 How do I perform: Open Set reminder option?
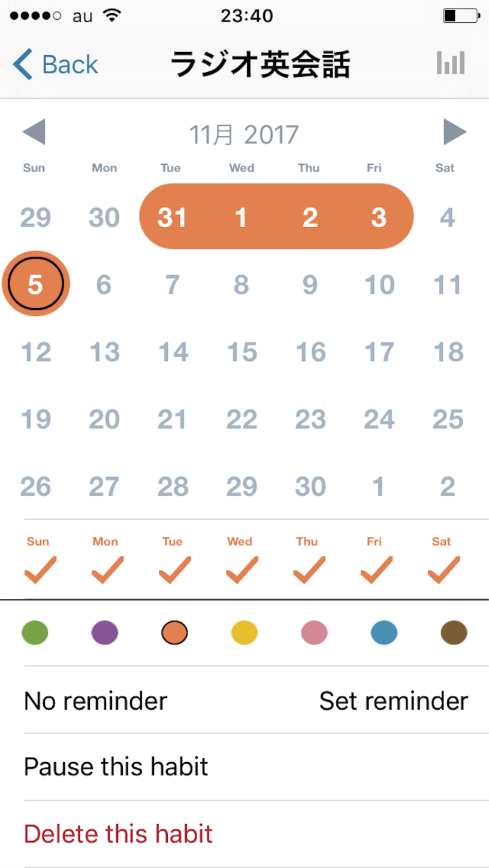(393, 700)
